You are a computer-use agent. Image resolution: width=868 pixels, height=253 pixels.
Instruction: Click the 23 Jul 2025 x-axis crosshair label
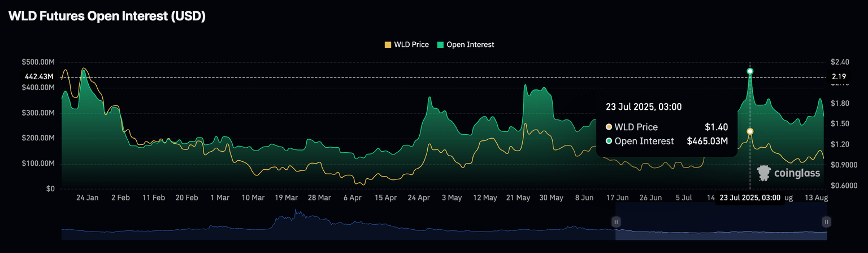(749, 198)
